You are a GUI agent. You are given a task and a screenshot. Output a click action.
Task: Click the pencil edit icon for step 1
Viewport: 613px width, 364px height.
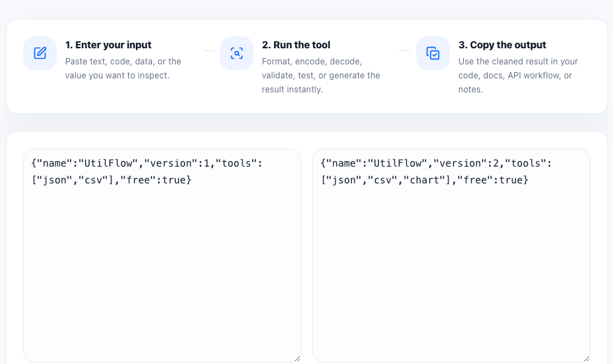point(40,53)
